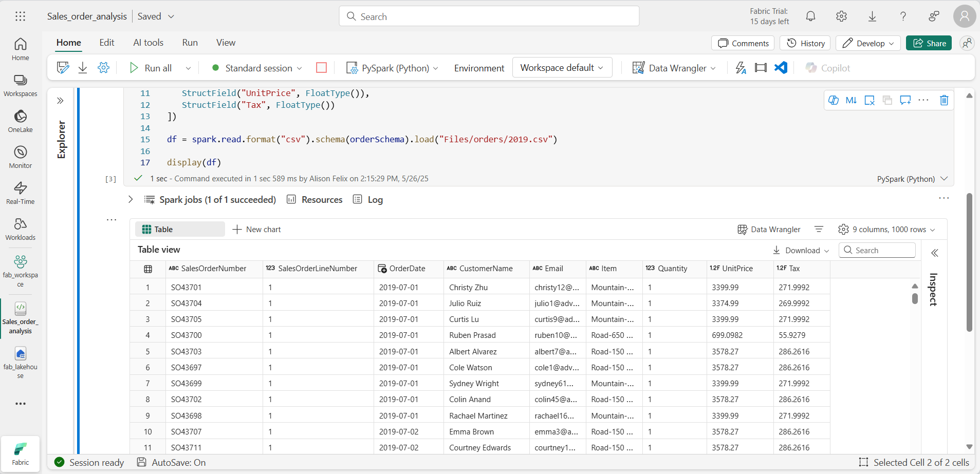Click the download icon in top bar

872,16
